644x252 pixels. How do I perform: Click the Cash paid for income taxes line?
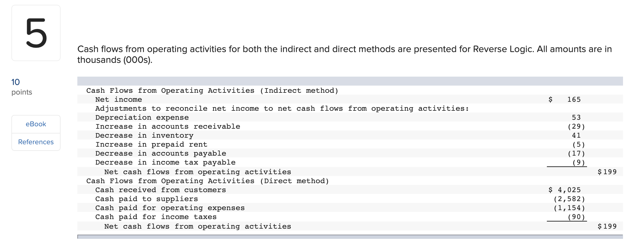156,217
